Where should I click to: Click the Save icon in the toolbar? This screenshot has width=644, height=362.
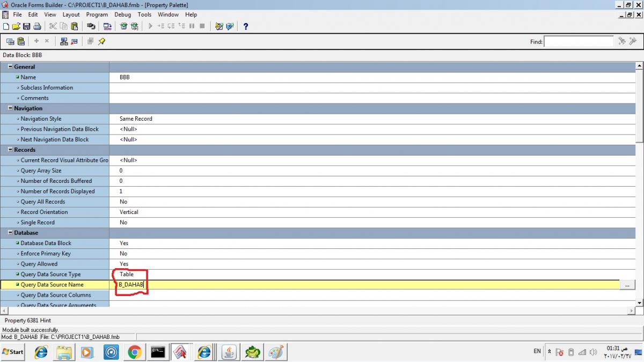(x=26, y=26)
